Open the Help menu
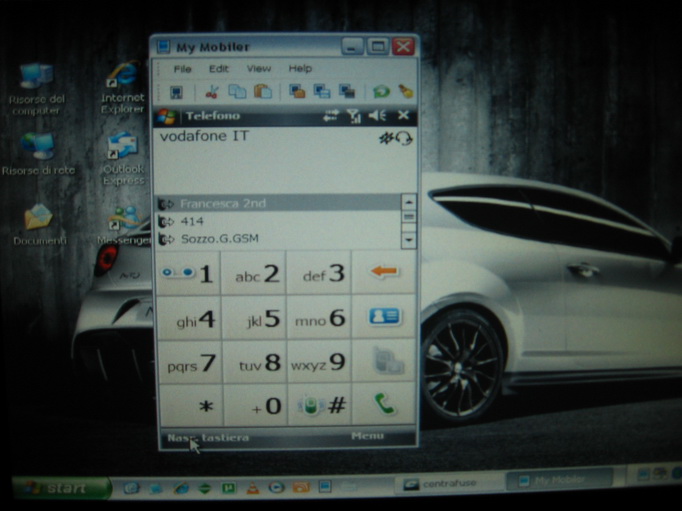Image resolution: width=682 pixels, height=511 pixels. (x=300, y=68)
